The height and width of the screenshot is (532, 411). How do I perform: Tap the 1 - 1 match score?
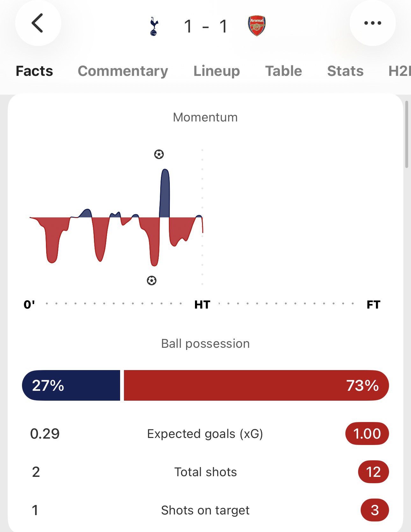[x=205, y=26]
